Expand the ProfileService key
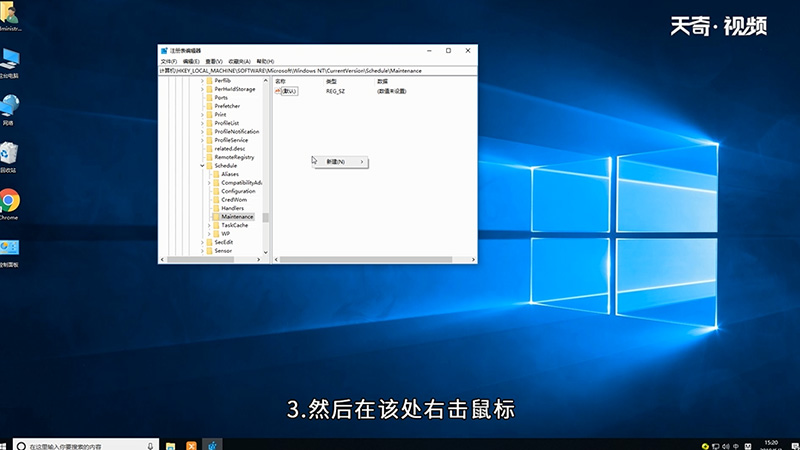This screenshot has width=800, height=450. [202, 140]
